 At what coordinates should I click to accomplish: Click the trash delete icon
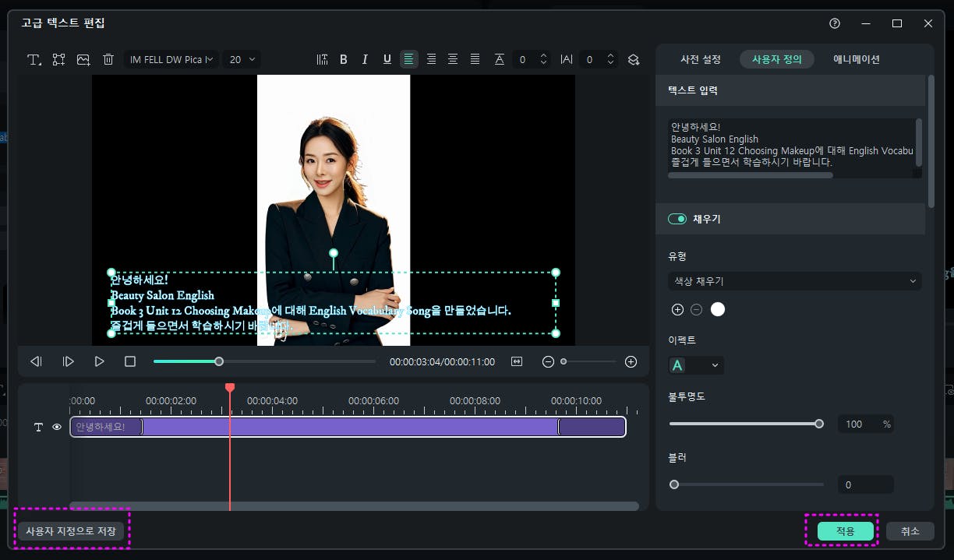click(x=108, y=60)
